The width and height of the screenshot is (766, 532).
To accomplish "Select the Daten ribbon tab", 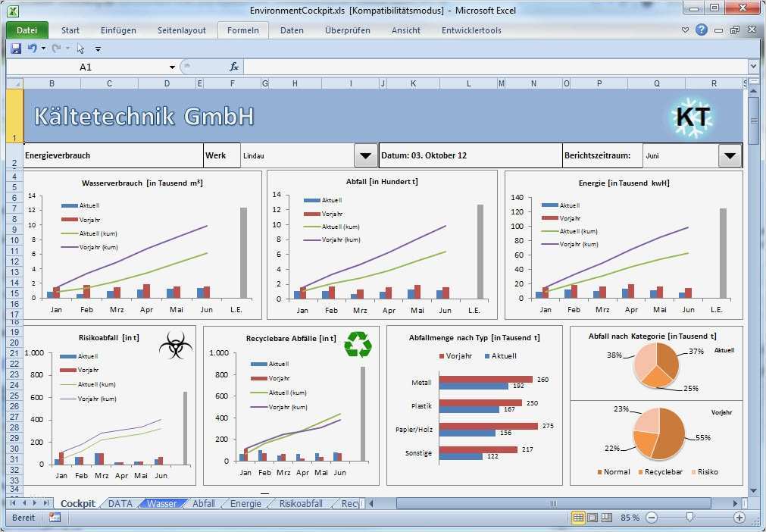I will click(292, 30).
